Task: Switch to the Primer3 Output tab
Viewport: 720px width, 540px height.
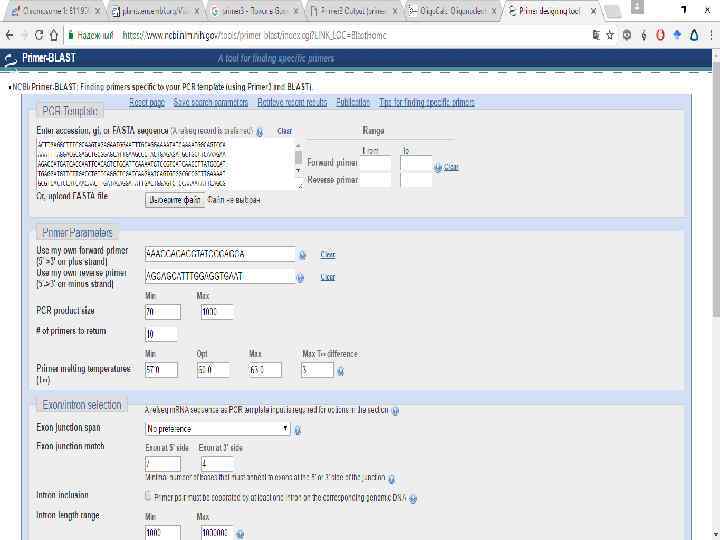Action: click(x=355, y=11)
